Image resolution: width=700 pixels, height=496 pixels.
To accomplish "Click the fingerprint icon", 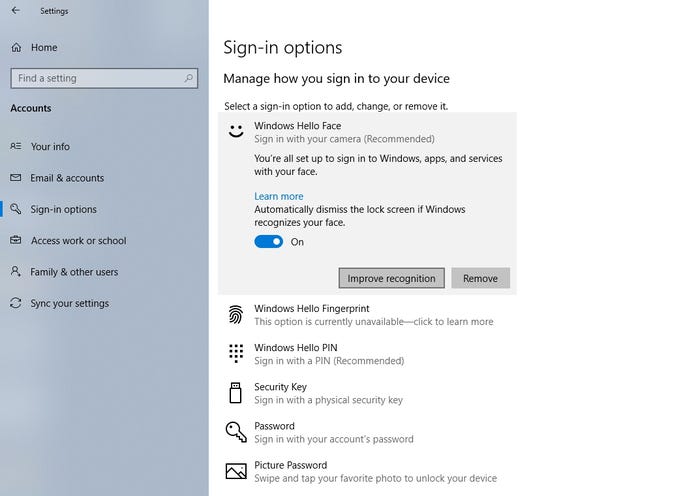I will point(236,315).
